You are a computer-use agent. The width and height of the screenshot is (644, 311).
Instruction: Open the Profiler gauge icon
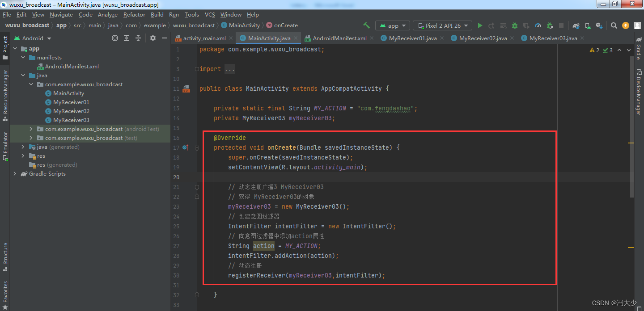pos(538,25)
